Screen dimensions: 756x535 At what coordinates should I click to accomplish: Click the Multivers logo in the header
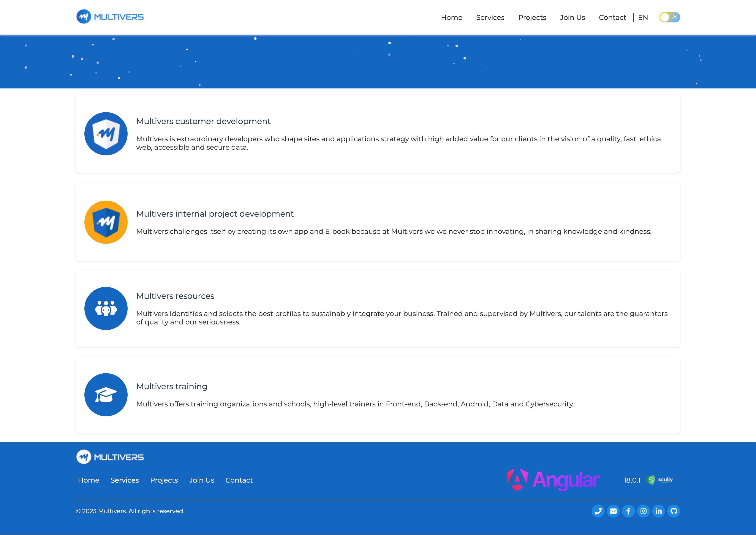(110, 17)
